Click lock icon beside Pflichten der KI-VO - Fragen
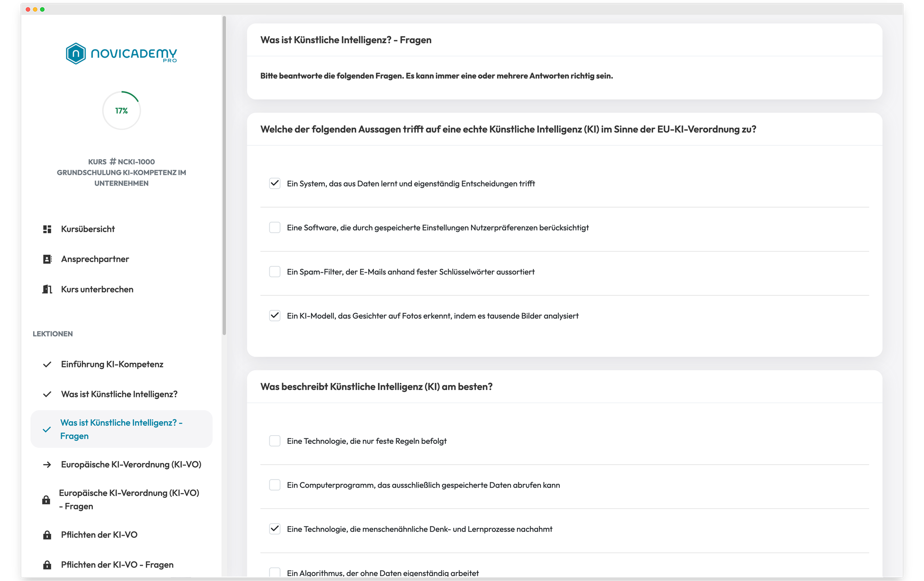 47,565
